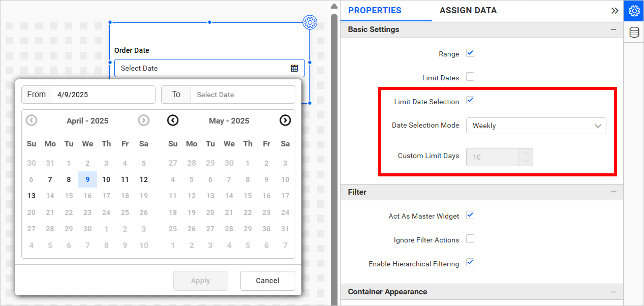Uncheck the Range checkbox
This screenshot has height=306, width=644.
point(470,53)
